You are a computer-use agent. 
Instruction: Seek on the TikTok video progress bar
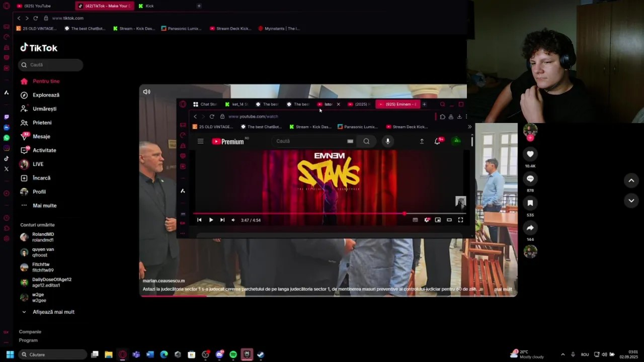(x=328, y=295)
